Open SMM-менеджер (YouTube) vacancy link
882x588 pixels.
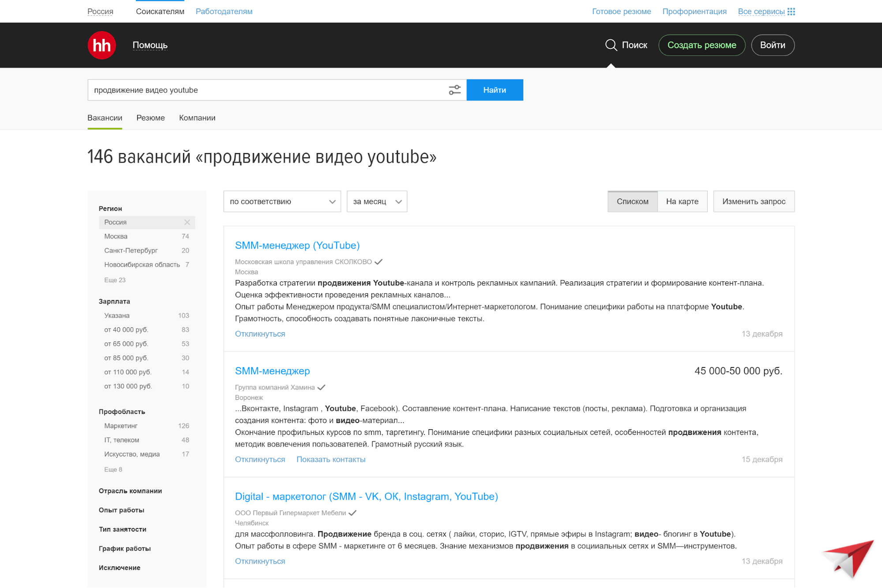point(297,245)
